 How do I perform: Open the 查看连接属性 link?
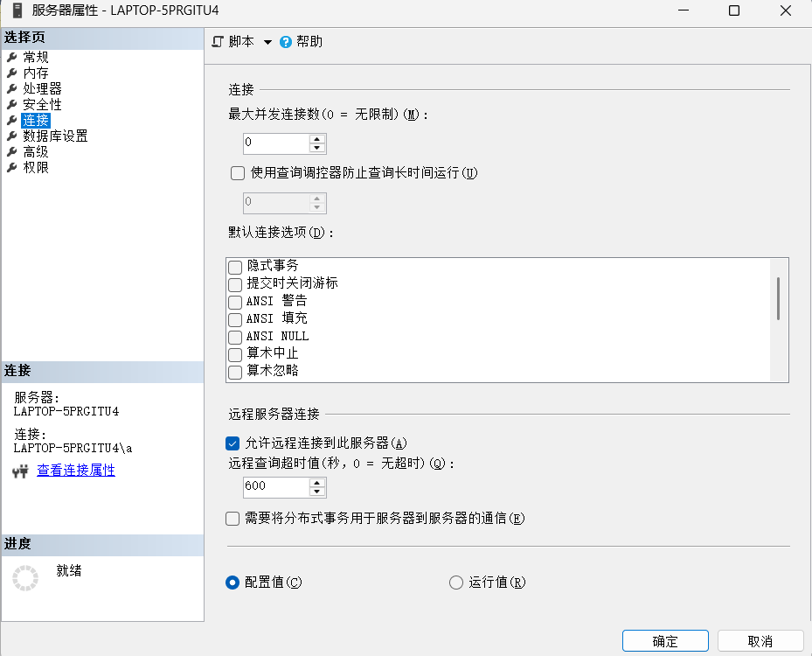[x=76, y=471]
